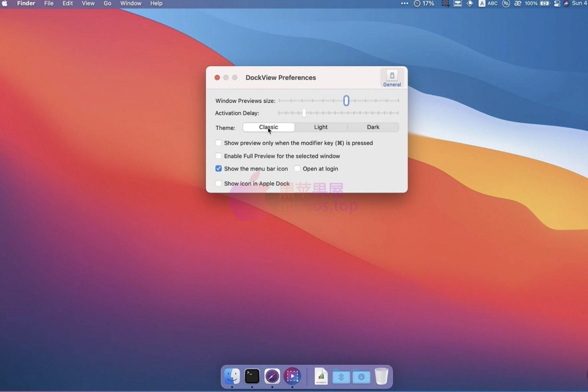Open Finder from the Dock
This screenshot has width=588, height=392.
(232, 376)
